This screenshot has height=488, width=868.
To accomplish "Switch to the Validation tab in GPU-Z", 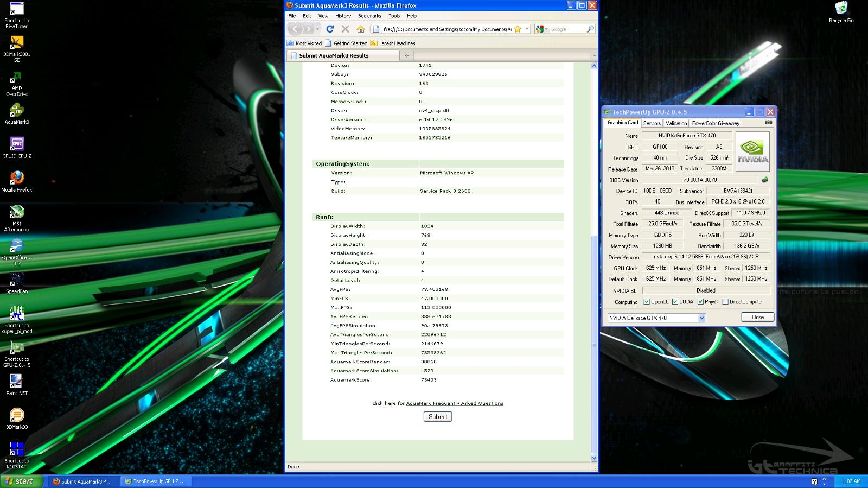I will [x=676, y=123].
